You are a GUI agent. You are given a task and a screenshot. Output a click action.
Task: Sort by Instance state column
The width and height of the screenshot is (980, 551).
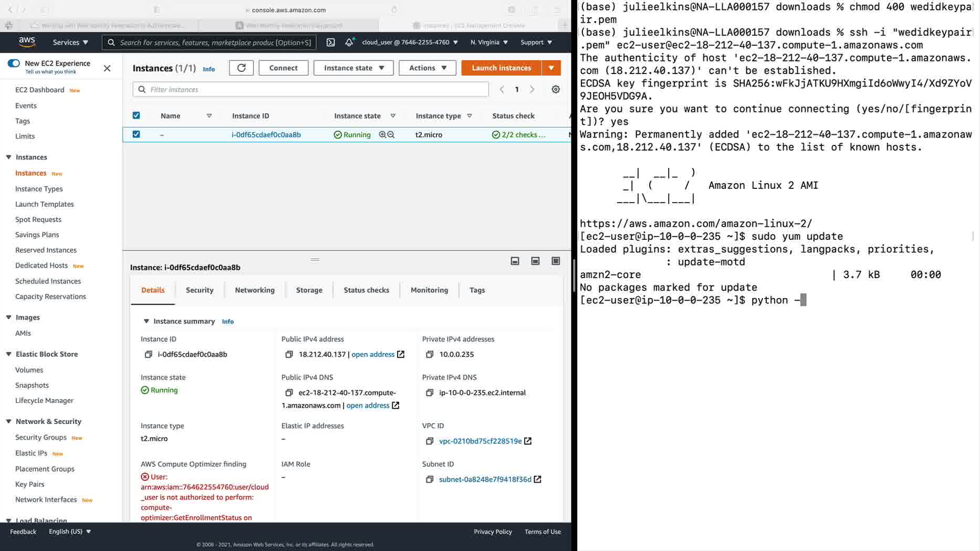[393, 116]
